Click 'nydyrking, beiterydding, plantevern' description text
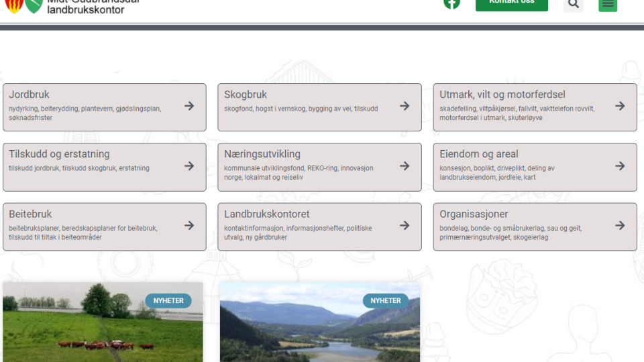 85,113
